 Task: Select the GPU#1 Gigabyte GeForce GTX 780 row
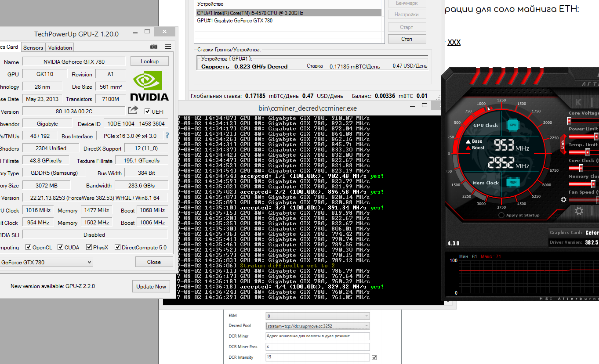point(289,21)
